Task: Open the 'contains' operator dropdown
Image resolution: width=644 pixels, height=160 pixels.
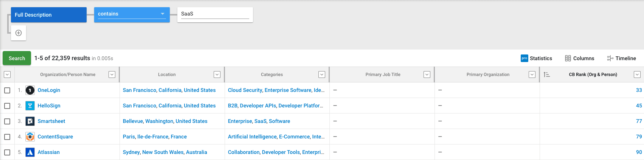Action: 132,14
